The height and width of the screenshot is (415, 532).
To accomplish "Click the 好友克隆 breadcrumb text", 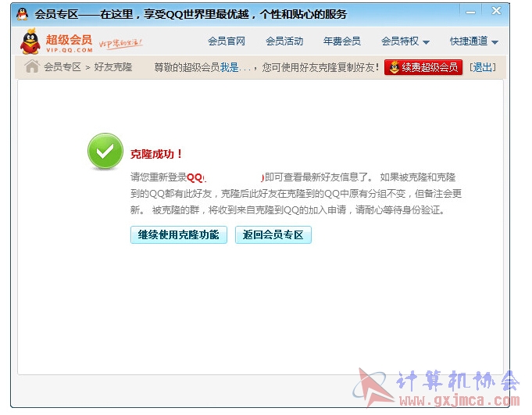I will pyautogui.click(x=113, y=67).
